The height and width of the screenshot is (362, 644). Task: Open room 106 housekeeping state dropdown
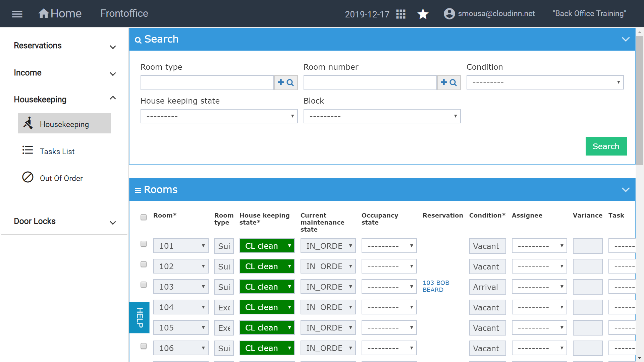tap(267, 348)
